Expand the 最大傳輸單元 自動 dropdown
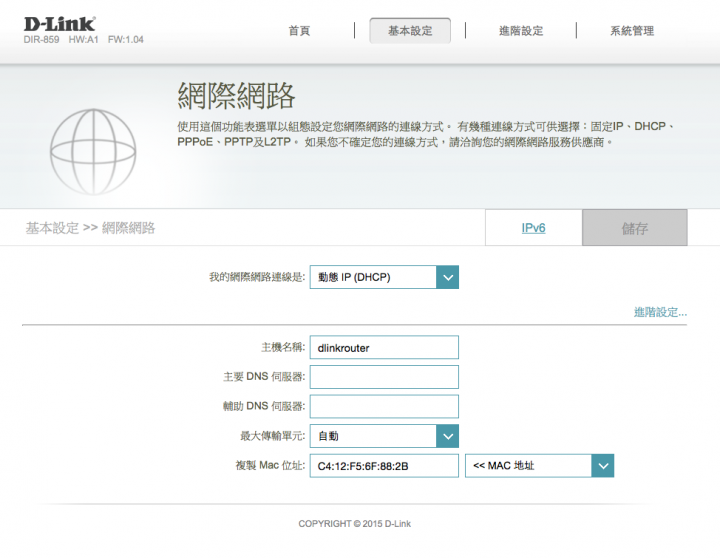The image size is (720, 558). pyautogui.click(x=384, y=436)
